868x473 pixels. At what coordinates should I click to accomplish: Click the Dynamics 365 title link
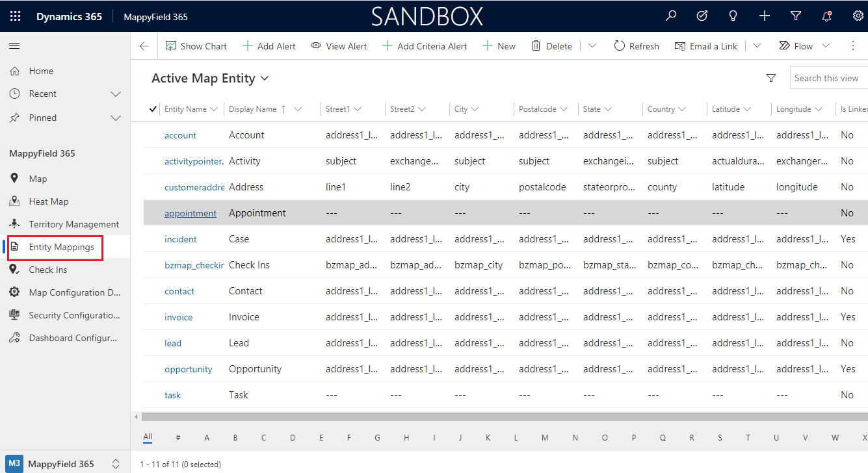69,17
